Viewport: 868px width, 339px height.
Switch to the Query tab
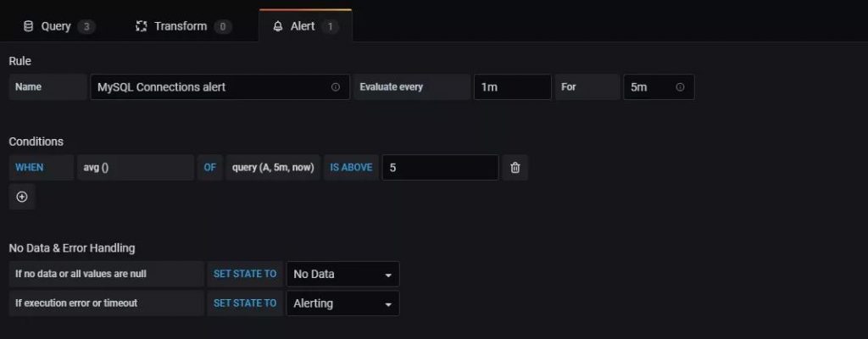click(58, 26)
